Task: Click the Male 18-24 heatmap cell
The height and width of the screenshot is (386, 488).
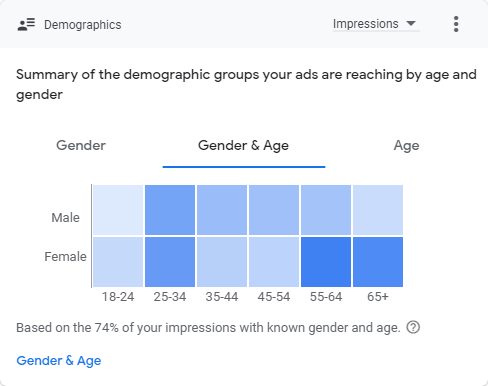Action: pos(118,210)
